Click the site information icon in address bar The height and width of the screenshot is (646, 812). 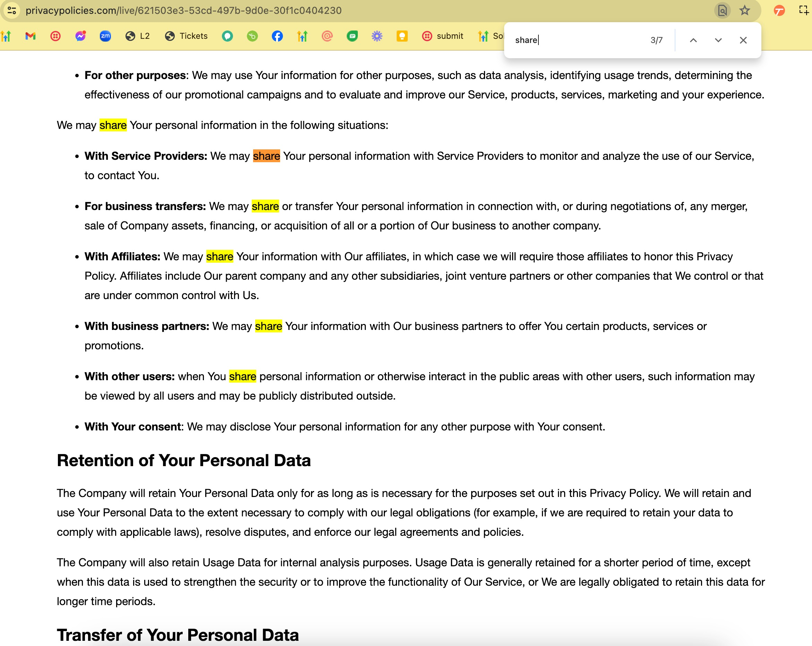point(12,10)
